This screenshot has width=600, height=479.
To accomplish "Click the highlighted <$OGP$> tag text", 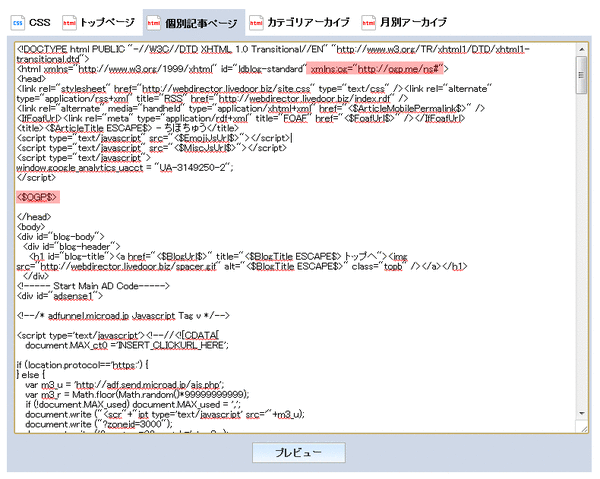I will (x=38, y=197).
